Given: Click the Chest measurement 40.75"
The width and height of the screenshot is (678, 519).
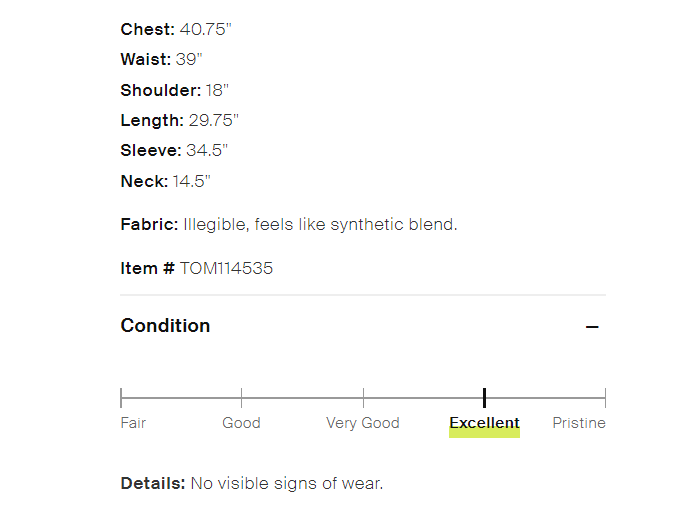Looking at the screenshot, I should (205, 29).
